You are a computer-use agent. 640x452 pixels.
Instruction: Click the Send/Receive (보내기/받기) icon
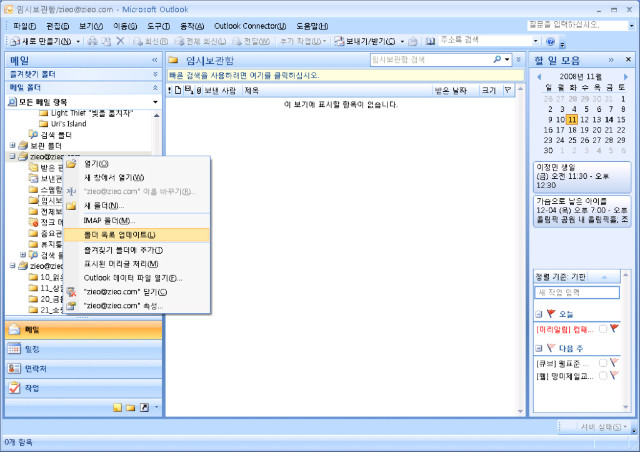[339, 41]
